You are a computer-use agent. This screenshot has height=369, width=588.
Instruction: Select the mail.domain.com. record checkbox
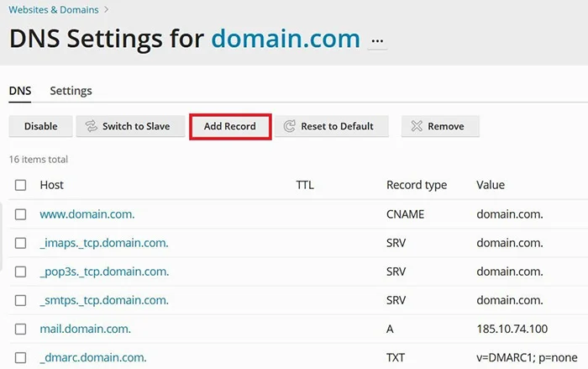(21, 329)
